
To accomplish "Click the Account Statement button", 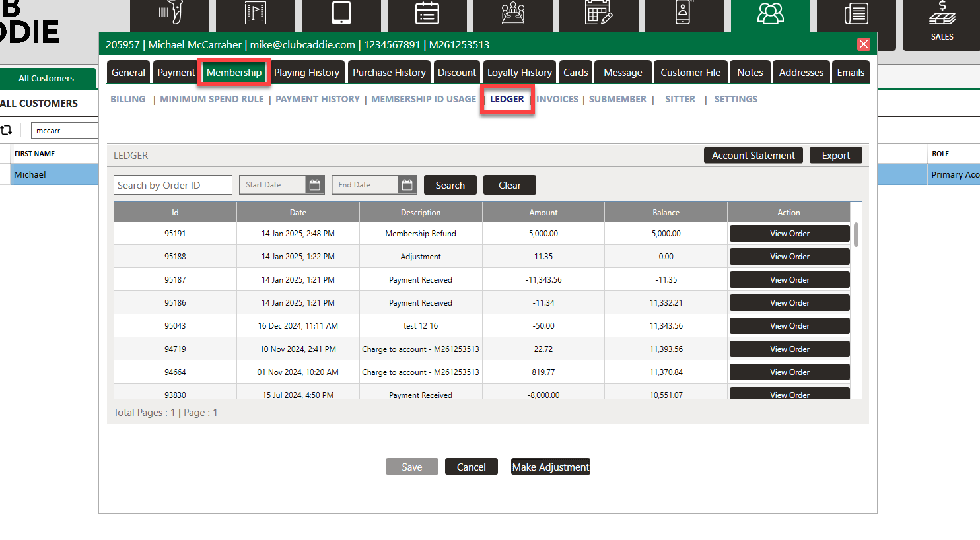I will (x=753, y=156).
